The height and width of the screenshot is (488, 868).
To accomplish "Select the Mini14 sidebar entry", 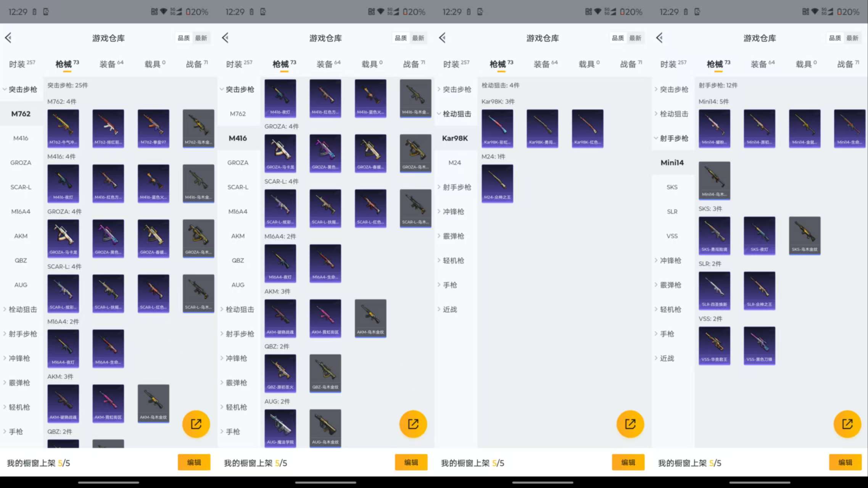I will (x=673, y=163).
